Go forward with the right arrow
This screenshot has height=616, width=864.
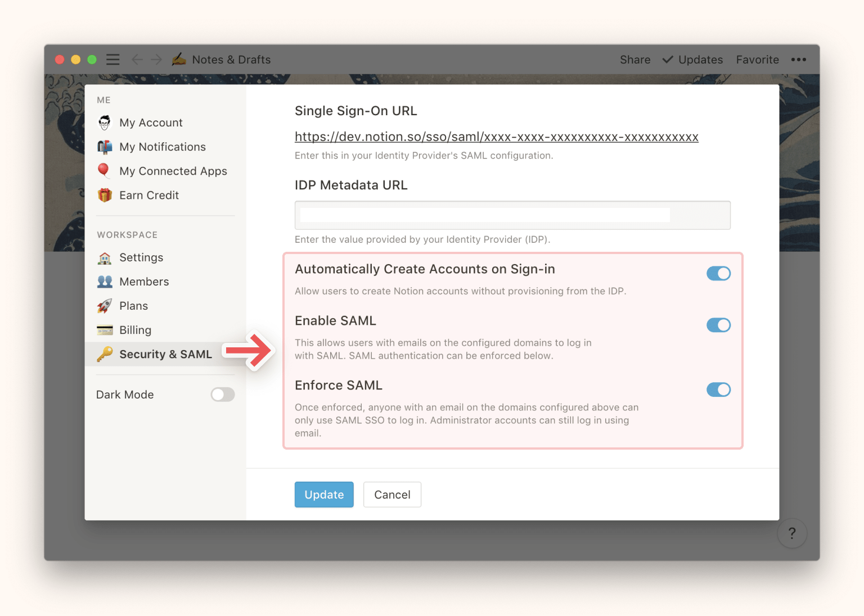pos(156,60)
